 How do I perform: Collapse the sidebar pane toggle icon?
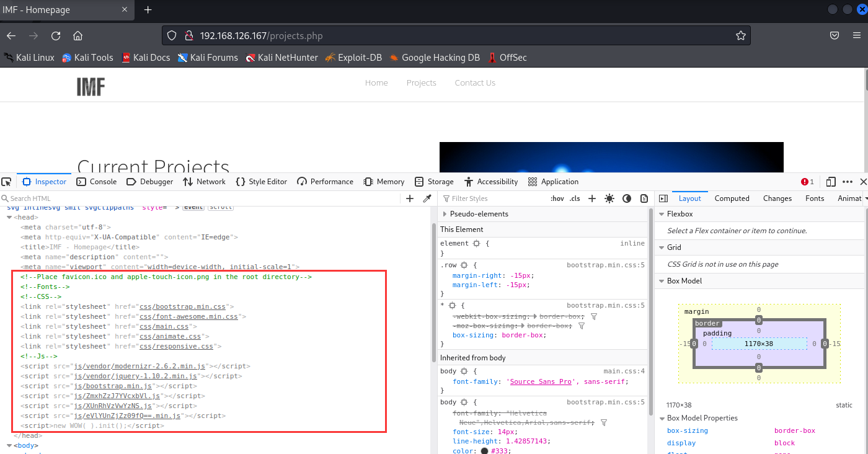pyautogui.click(x=663, y=198)
